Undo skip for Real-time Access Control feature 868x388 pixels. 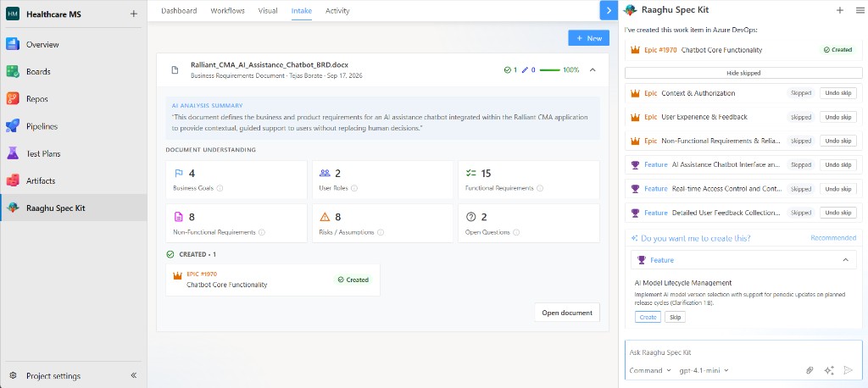pyautogui.click(x=838, y=189)
